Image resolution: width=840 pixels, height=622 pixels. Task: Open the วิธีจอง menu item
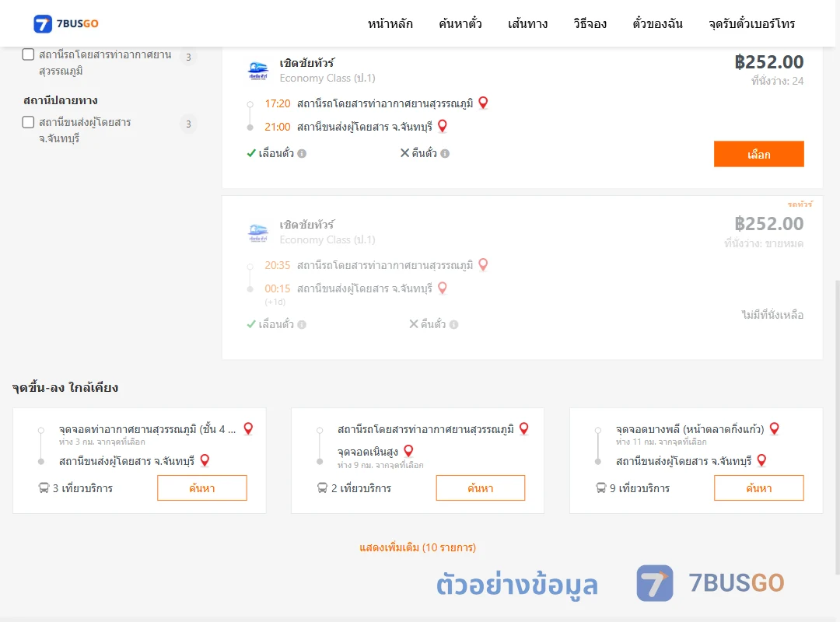click(590, 23)
